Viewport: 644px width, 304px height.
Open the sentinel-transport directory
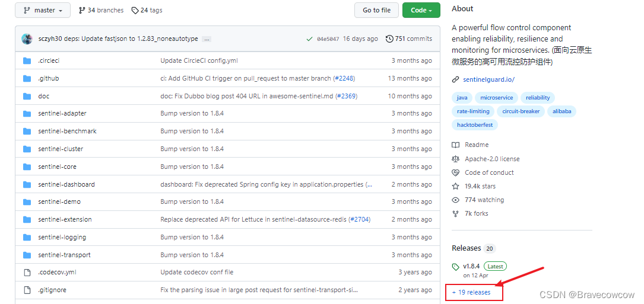[x=65, y=255]
